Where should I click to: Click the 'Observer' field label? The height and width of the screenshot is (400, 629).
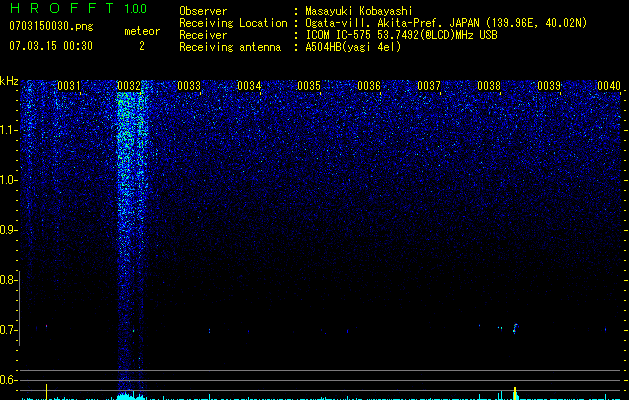pos(203,11)
